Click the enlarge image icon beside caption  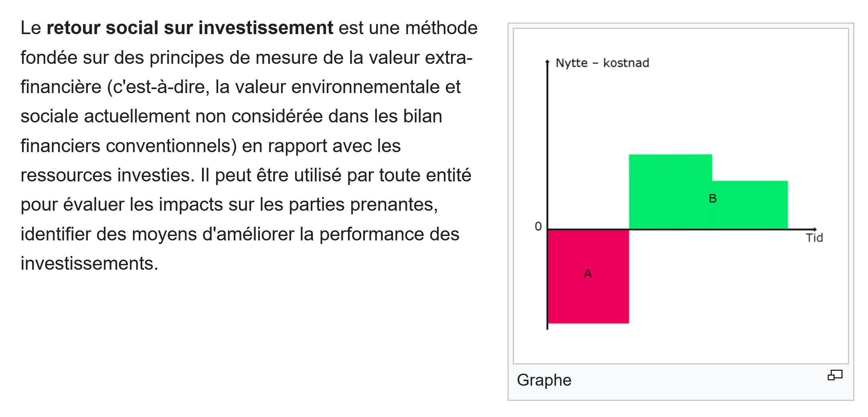(835, 375)
